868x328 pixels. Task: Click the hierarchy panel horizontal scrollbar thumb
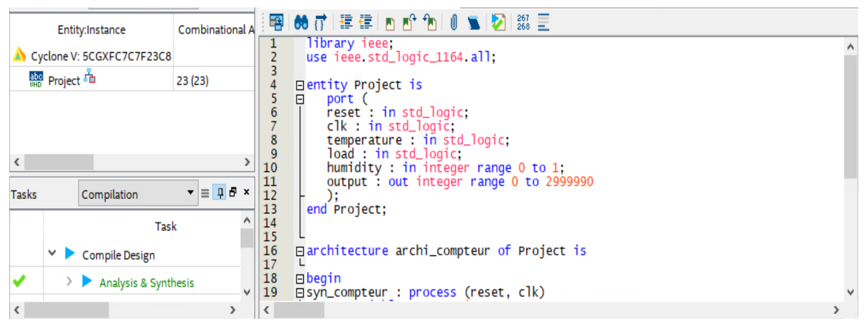pos(59,162)
